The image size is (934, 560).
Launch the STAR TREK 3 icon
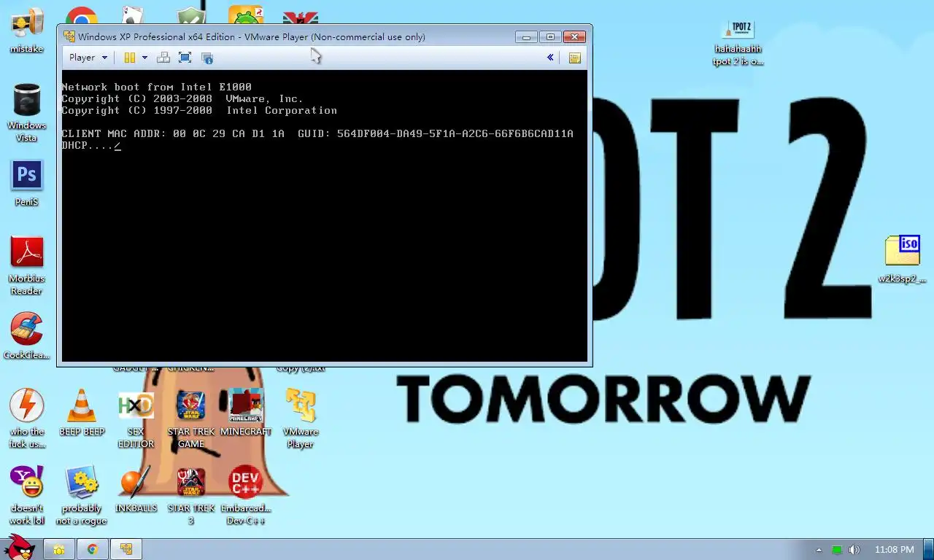(191, 495)
